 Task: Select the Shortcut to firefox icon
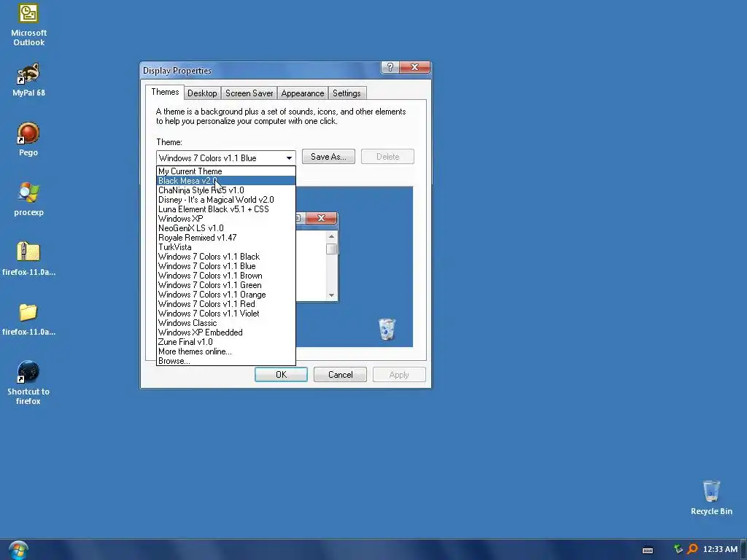pyautogui.click(x=28, y=382)
